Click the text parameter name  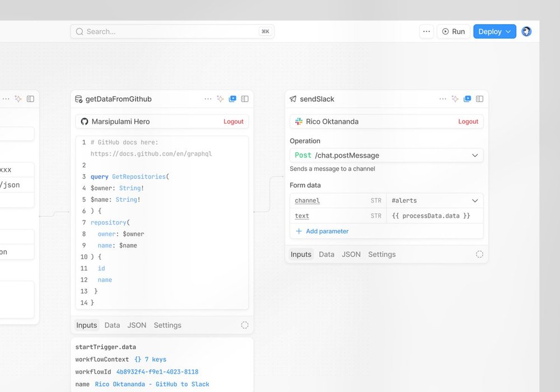pyautogui.click(x=302, y=216)
